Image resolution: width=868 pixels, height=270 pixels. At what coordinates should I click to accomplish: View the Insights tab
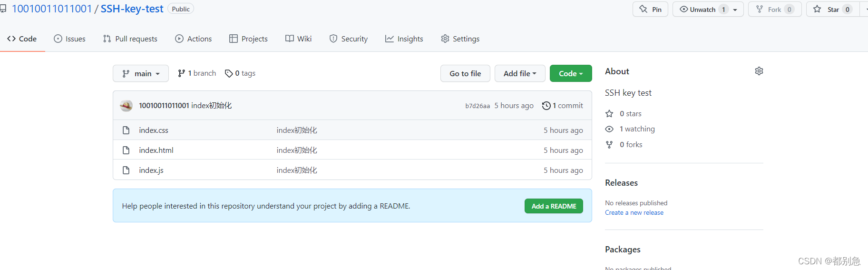(404, 39)
